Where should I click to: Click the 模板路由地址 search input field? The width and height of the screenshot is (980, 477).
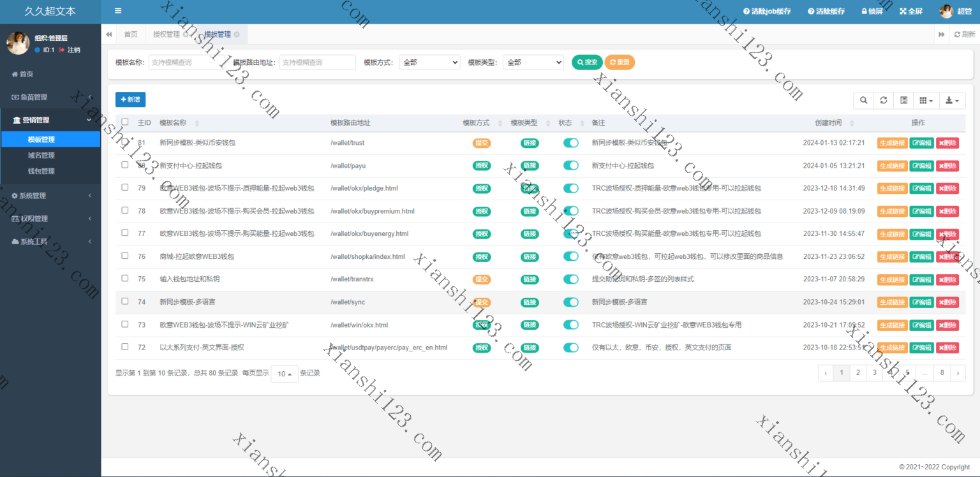[x=318, y=62]
